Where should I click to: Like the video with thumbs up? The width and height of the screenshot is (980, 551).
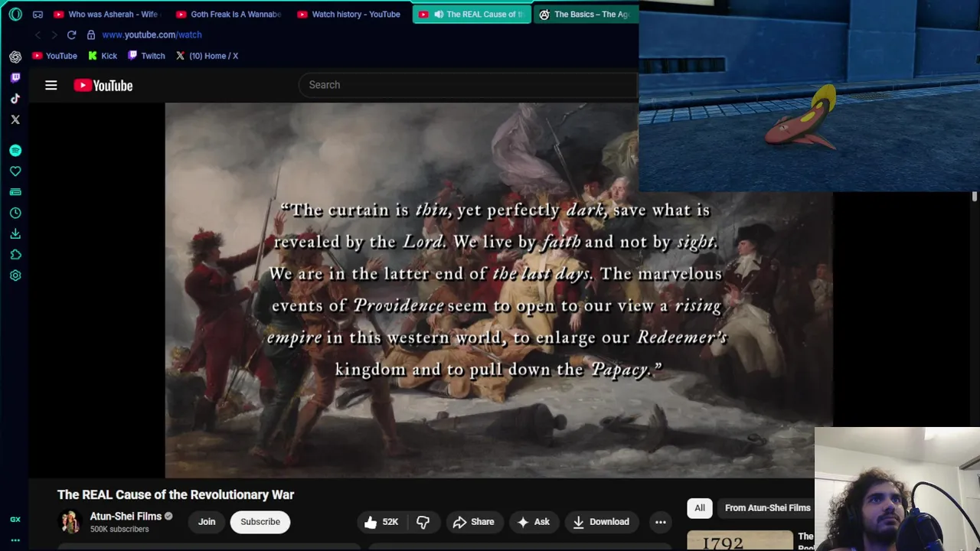coord(381,522)
